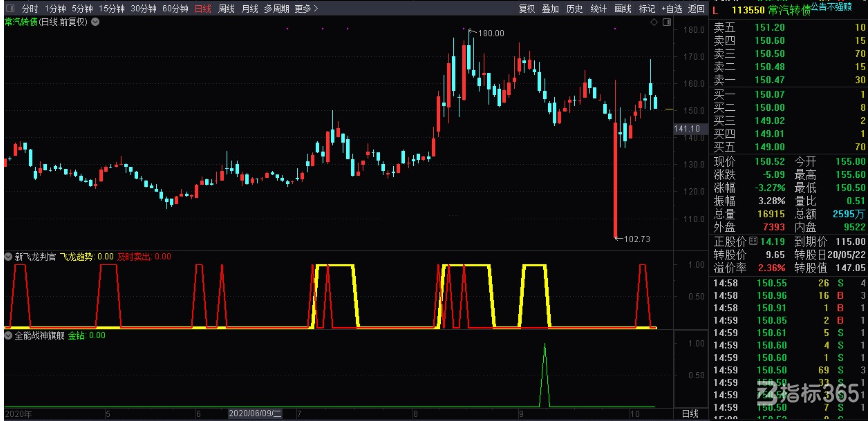Click the diamond icon above the price axis
This screenshot has height=421, width=868.
(x=654, y=22)
